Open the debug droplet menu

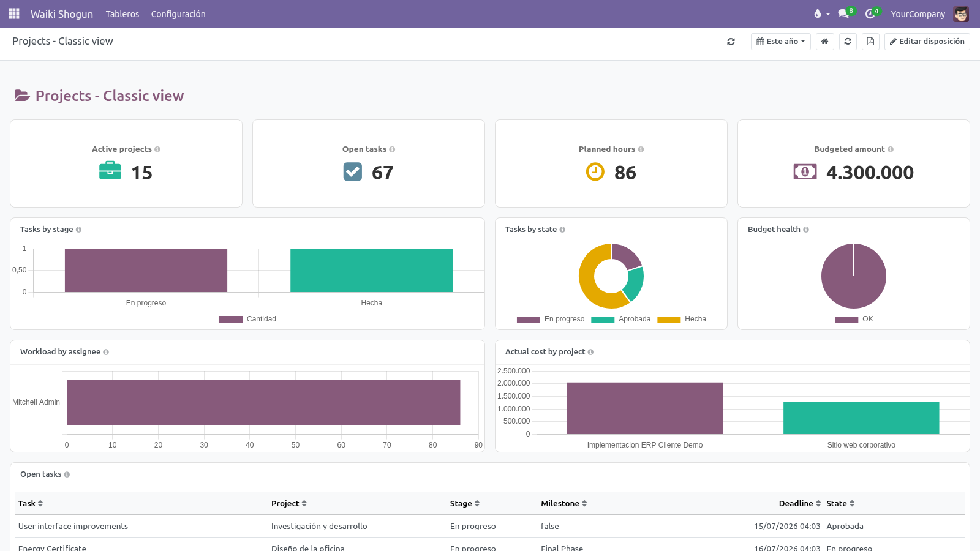pos(821,13)
